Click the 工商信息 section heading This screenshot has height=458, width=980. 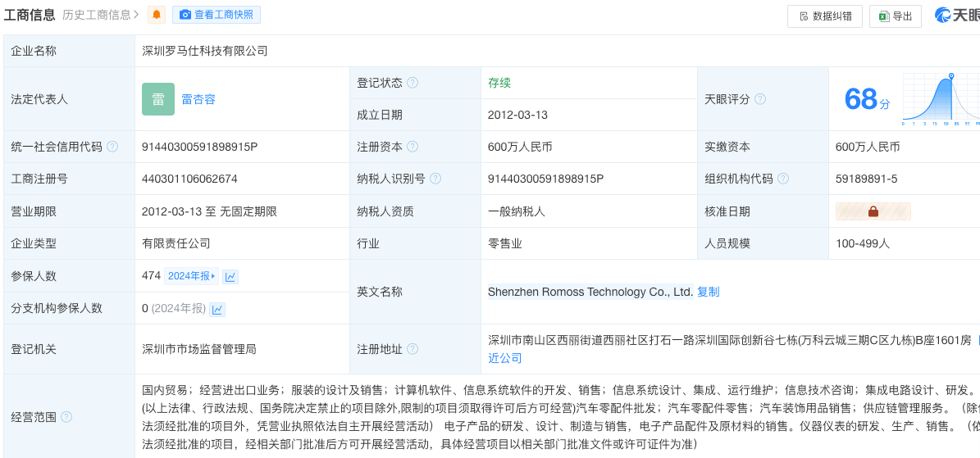(30, 15)
